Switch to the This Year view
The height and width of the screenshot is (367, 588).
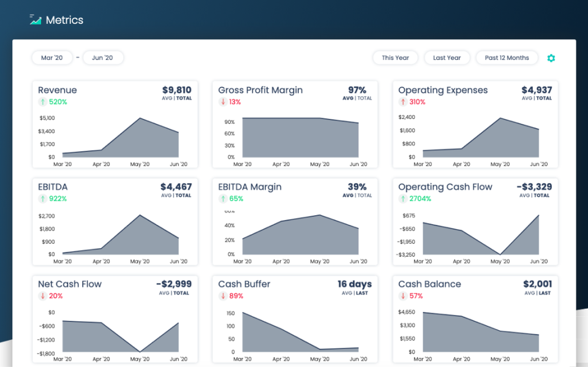(x=395, y=58)
